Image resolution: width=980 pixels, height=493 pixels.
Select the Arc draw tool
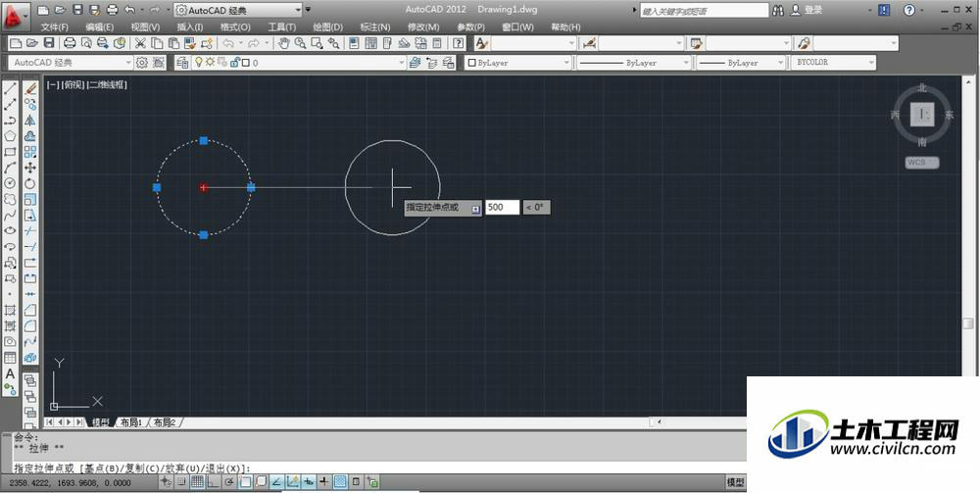[x=10, y=168]
